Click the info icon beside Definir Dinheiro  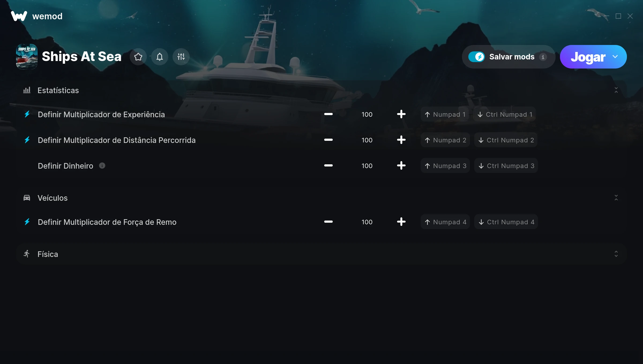(x=102, y=166)
